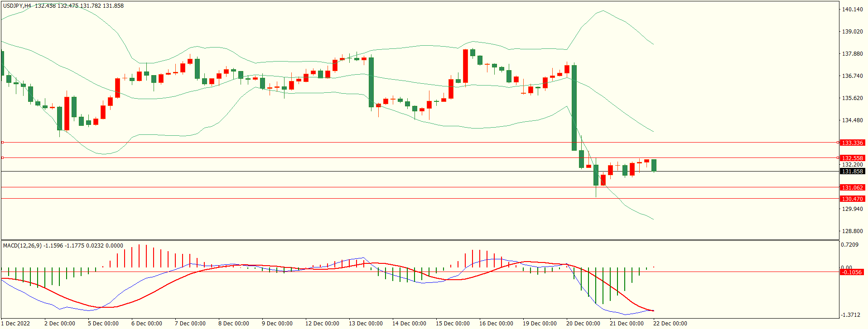Select the red 131.062 support level label
This screenshot has height=329, width=868.
(852, 187)
